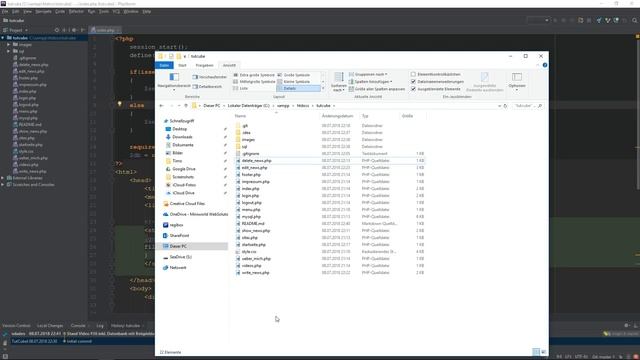Choose 'Kleine Symbole' layout
The width and height of the screenshot is (640, 360).
click(294, 82)
